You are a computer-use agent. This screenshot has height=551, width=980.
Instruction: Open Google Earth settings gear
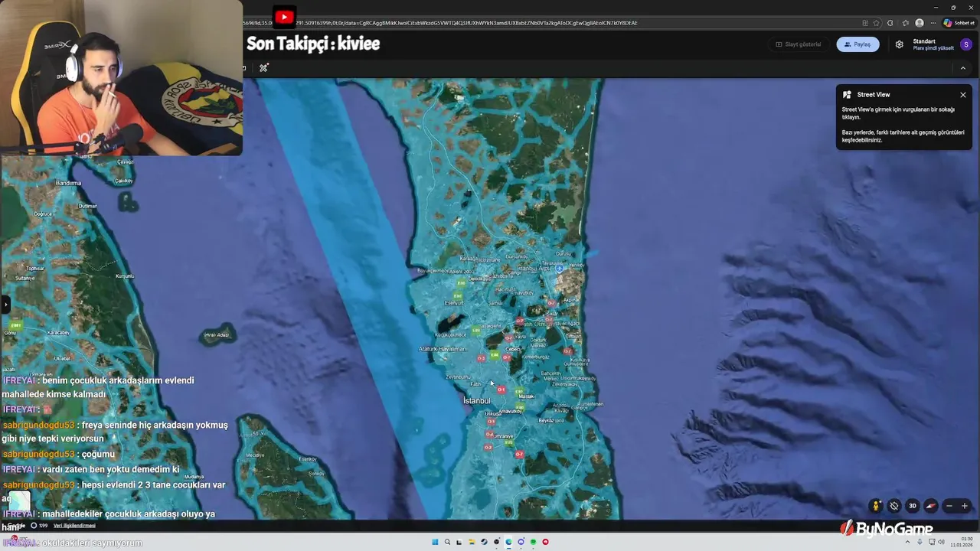(x=900, y=44)
